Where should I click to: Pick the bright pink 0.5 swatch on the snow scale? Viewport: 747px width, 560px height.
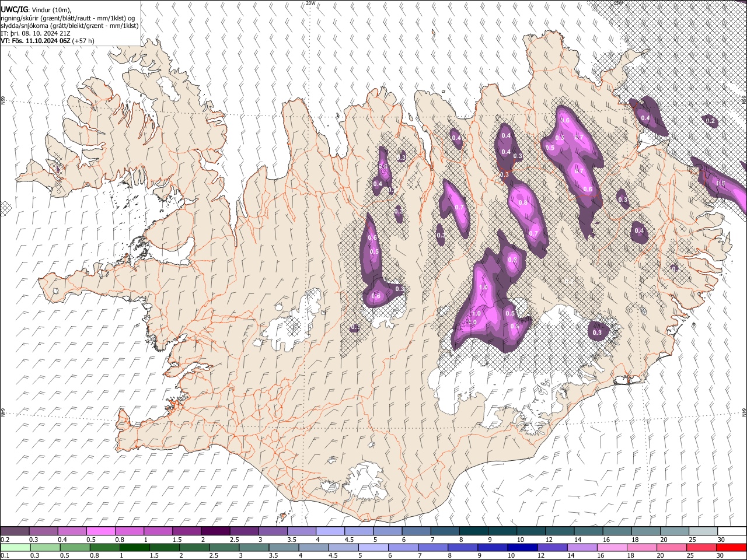coord(100,531)
